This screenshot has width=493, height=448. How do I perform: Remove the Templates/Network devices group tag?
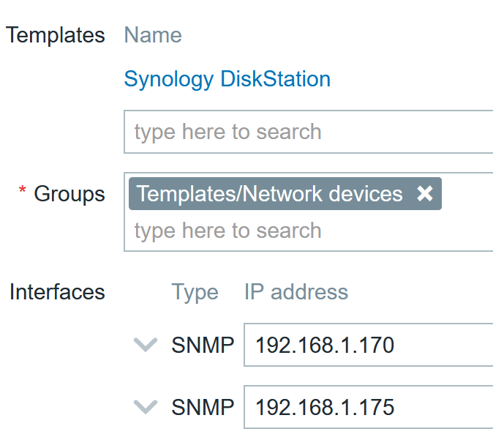425,194
